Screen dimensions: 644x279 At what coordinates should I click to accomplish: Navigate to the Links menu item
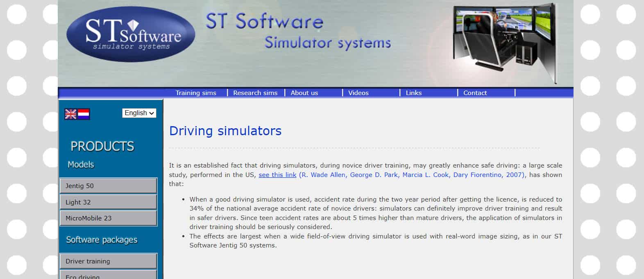[414, 93]
